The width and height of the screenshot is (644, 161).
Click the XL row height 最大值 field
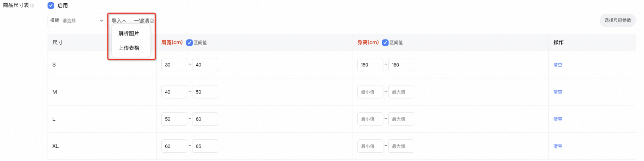point(401,146)
